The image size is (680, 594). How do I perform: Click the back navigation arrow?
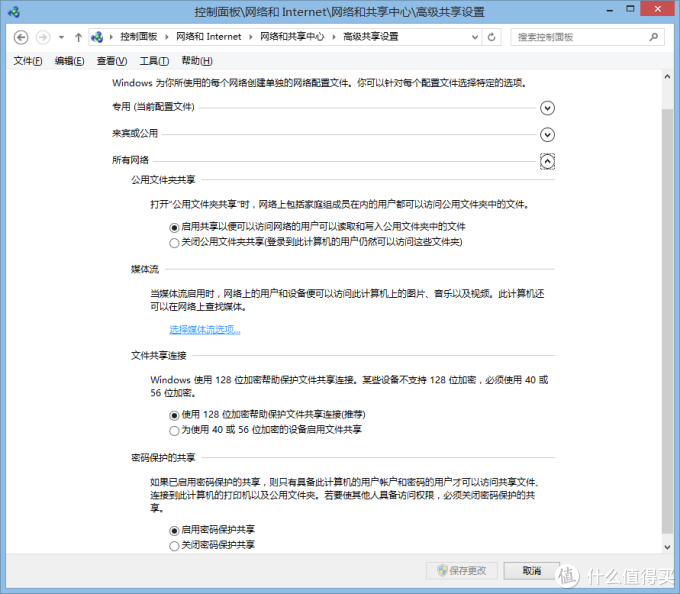pos(21,37)
